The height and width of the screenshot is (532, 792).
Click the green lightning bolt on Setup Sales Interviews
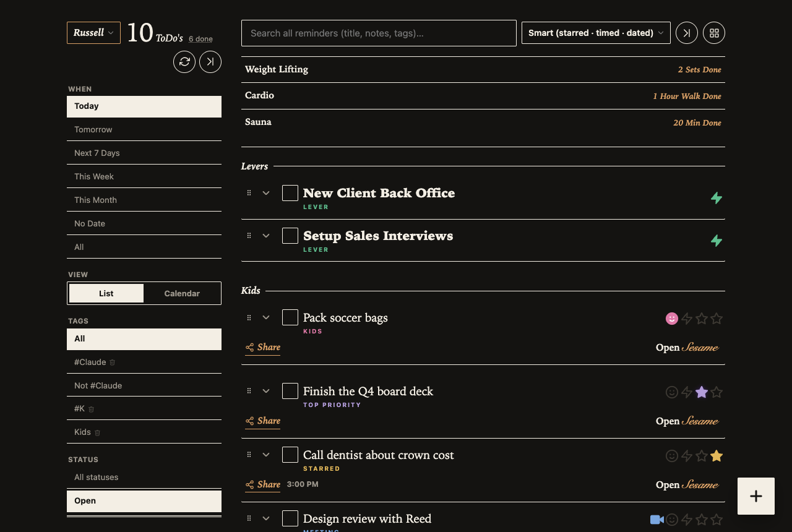click(x=717, y=241)
